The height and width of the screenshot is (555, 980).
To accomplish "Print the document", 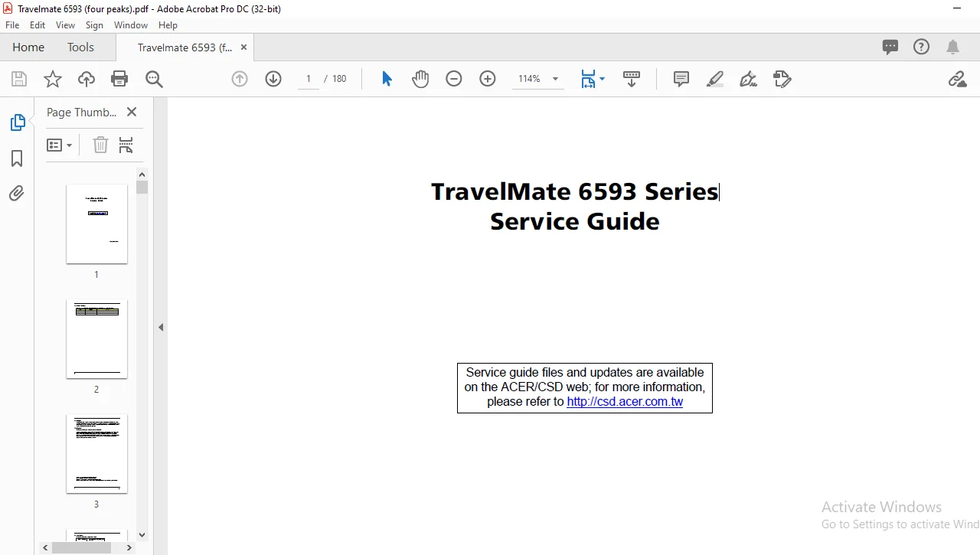I will 119,79.
